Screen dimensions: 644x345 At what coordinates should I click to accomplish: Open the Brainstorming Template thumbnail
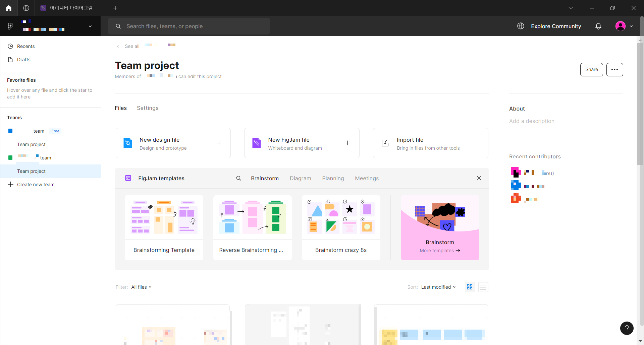click(164, 217)
